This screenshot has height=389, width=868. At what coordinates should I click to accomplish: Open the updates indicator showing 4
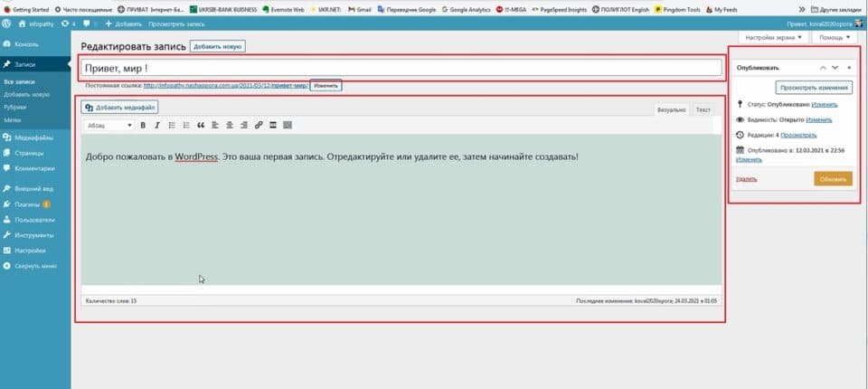68,24
